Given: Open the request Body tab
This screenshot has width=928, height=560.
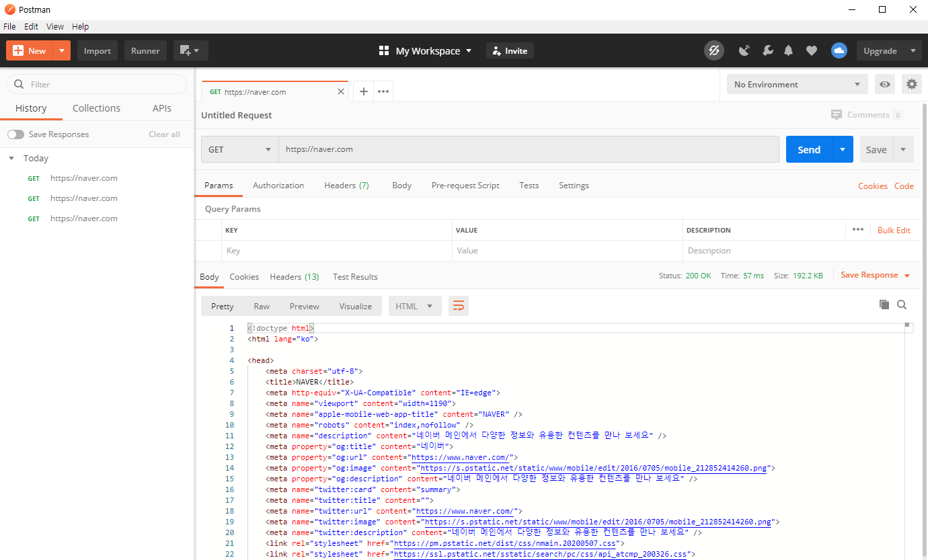Looking at the screenshot, I should (401, 185).
